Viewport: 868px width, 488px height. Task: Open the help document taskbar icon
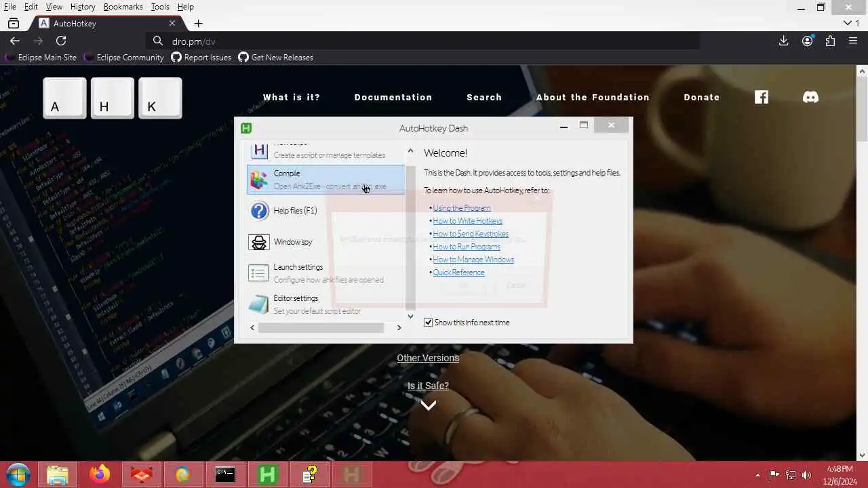[309, 474]
